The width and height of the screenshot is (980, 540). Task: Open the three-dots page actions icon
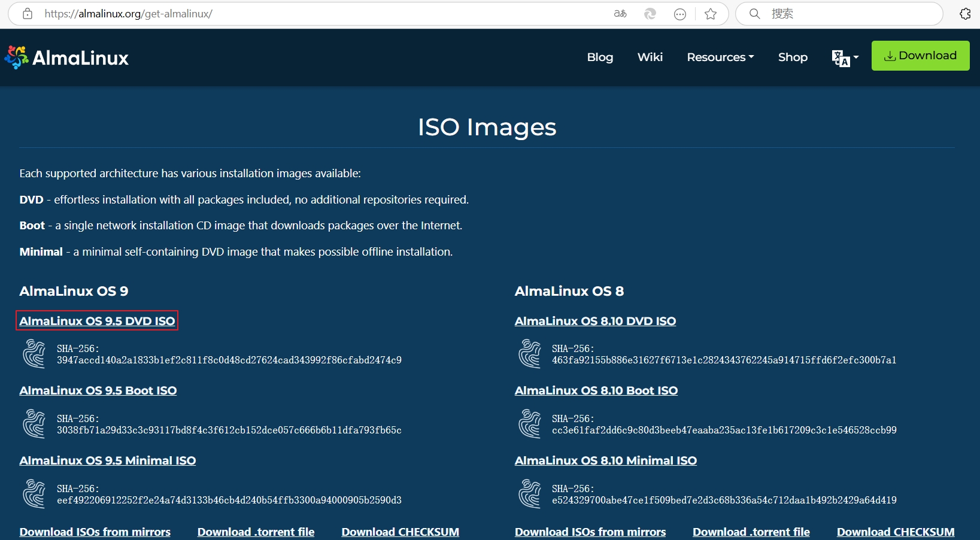pos(680,14)
